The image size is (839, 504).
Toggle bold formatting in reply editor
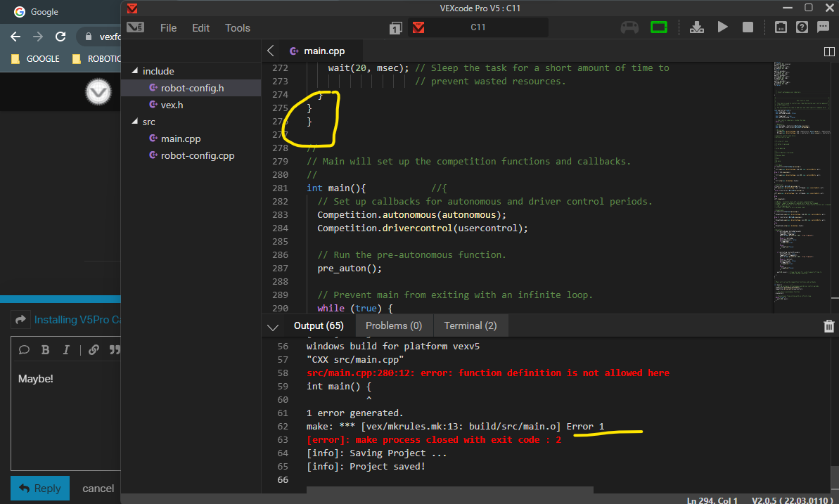[x=45, y=350]
